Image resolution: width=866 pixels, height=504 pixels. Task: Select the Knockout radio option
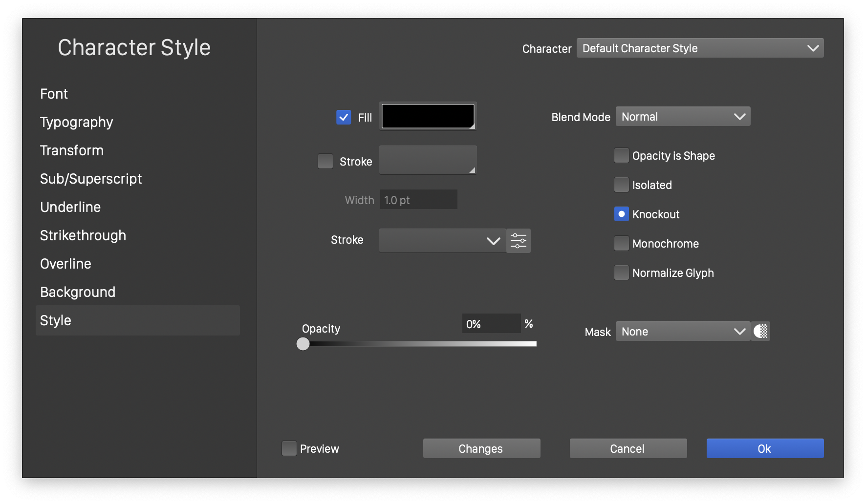(621, 214)
